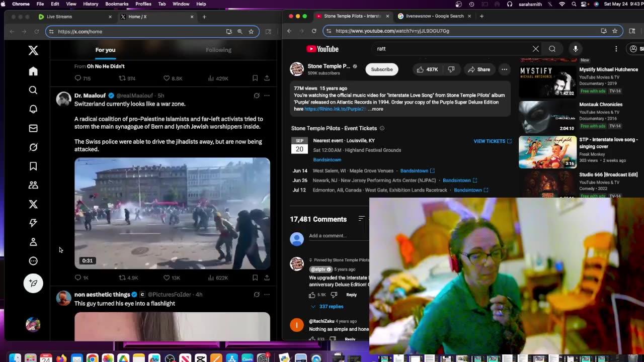The width and height of the screenshot is (644, 362).
Task: Open more options on non aesthetic things post
Action: (267, 295)
